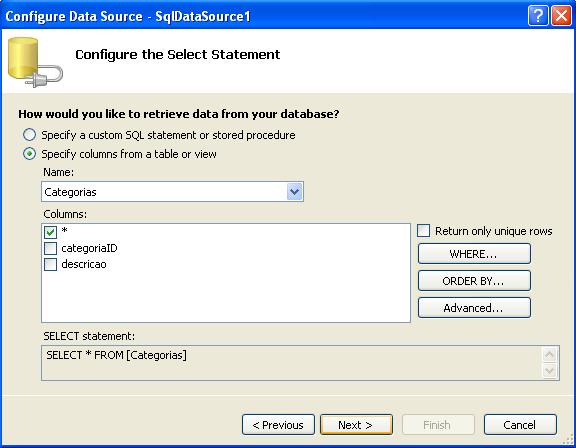Open the WHERE clause dialog

pos(474,254)
